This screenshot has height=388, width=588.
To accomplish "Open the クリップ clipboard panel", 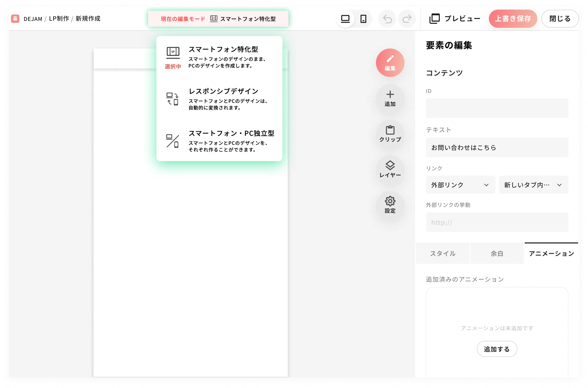I will (390, 134).
